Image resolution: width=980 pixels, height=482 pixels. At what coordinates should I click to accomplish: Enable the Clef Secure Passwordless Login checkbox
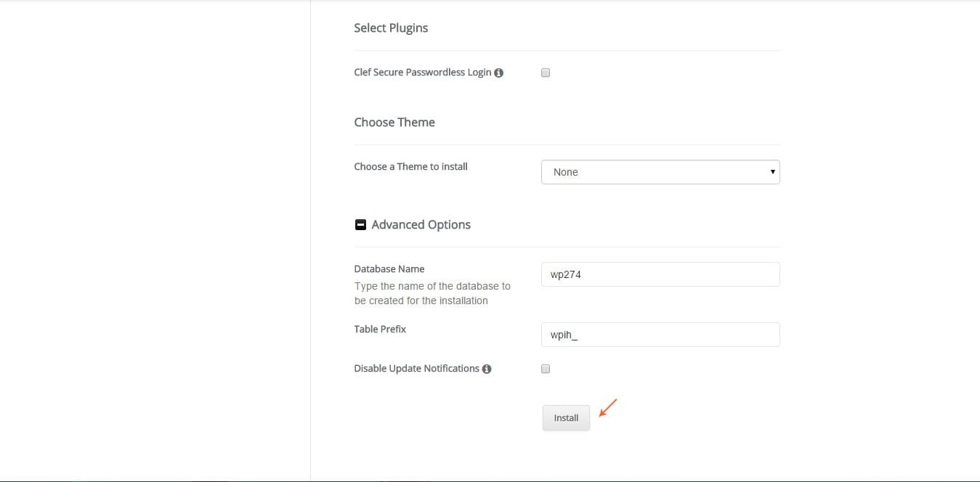546,73
